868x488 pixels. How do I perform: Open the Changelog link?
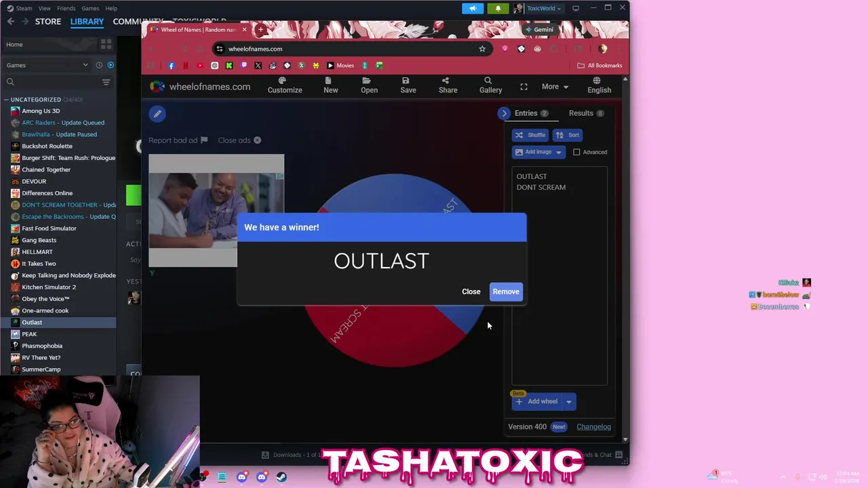click(593, 427)
